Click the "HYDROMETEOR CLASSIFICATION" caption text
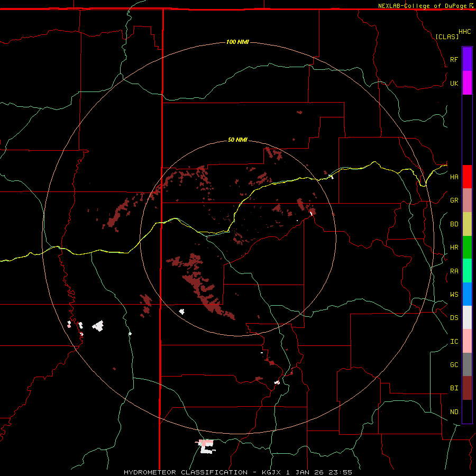This screenshot has width=476, height=476. click(x=186, y=472)
